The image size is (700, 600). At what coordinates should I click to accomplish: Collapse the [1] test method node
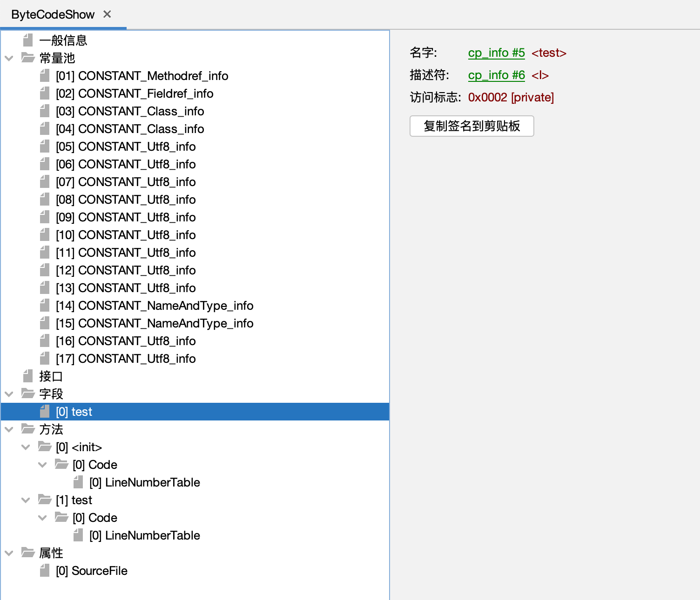coord(26,500)
